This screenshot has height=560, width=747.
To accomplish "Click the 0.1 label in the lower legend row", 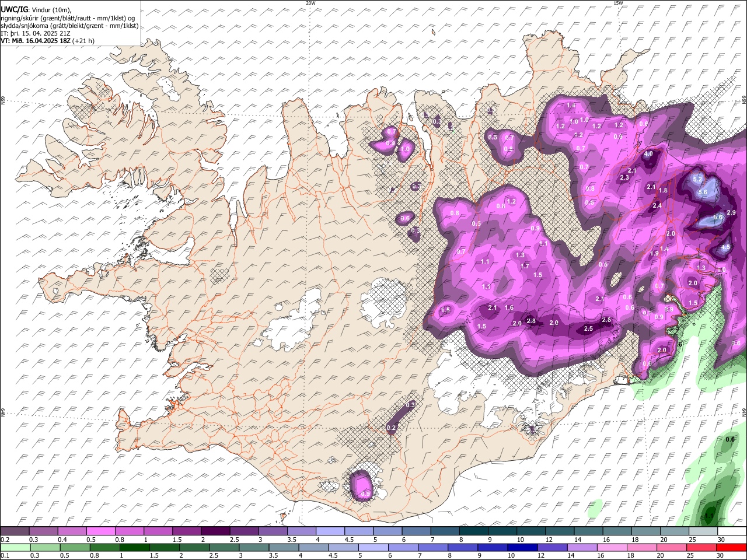I will point(5,555).
